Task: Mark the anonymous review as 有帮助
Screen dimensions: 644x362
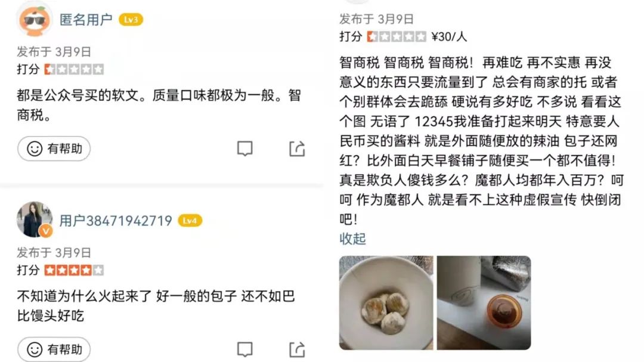Action: tap(54, 148)
